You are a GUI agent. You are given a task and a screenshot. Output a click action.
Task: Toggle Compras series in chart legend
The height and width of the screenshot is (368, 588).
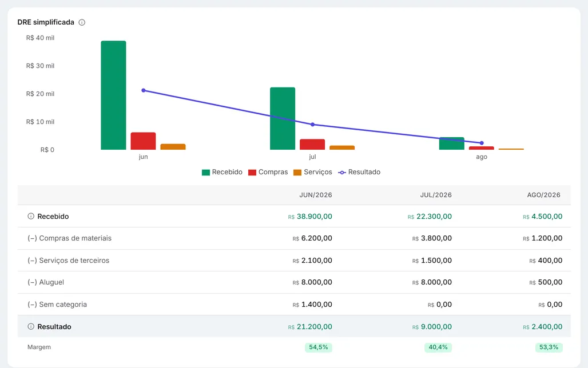point(268,172)
